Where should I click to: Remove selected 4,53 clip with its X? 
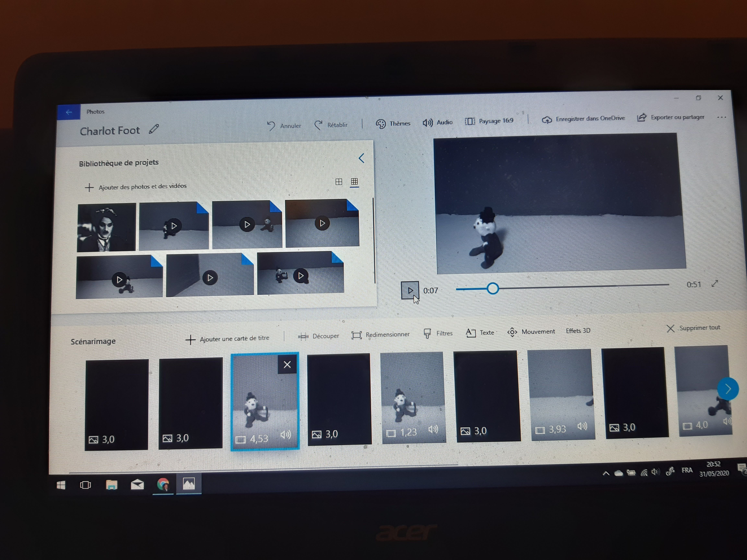tap(287, 365)
